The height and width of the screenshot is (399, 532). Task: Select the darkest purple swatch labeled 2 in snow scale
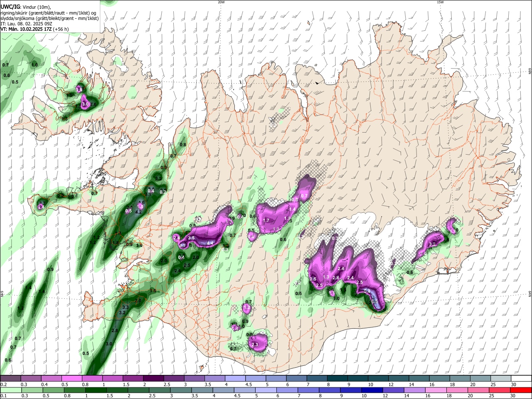point(153,378)
